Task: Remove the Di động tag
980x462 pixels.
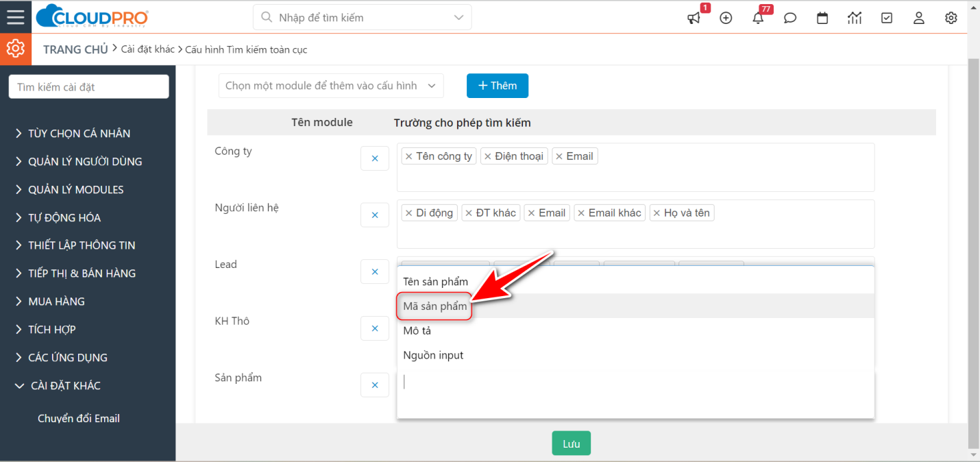Action: (409, 213)
